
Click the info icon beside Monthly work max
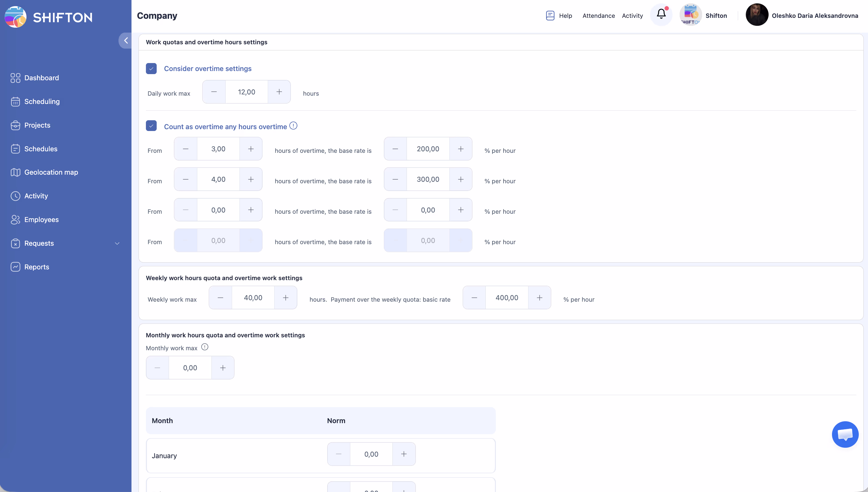click(x=205, y=347)
